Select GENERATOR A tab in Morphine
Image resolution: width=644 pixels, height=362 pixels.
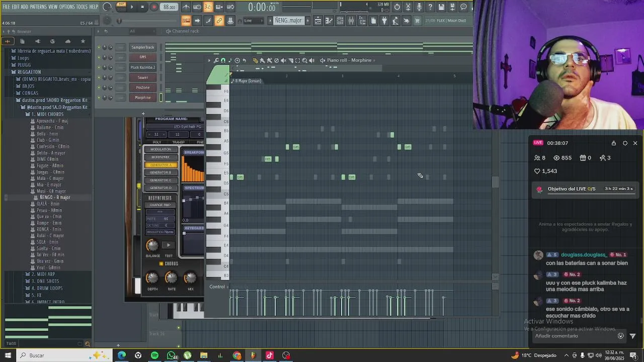(160, 165)
